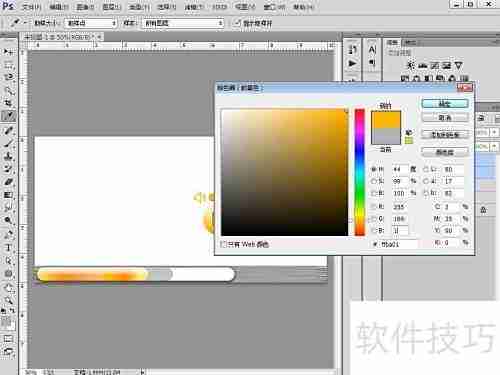Viewport: 500px width, 375px height.
Task: Click the play arrow icon in the collapsed panel strip
Action: [x=352, y=63]
